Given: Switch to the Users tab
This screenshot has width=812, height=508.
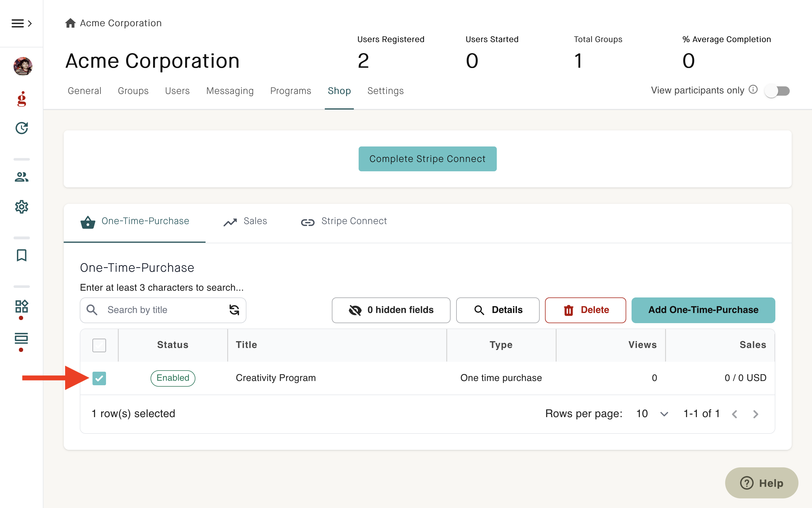Looking at the screenshot, I should coord(178,91).
